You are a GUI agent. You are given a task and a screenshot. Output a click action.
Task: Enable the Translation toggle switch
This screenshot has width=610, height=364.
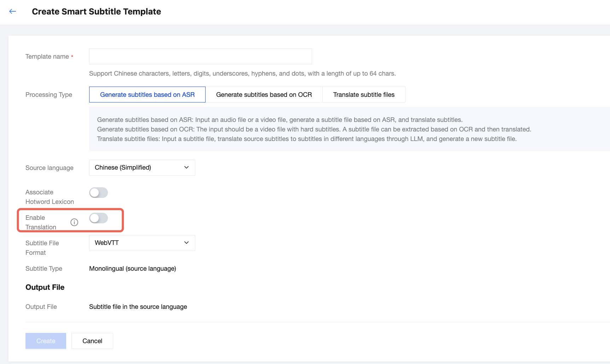pyautogui.click(x=98, y=218)
